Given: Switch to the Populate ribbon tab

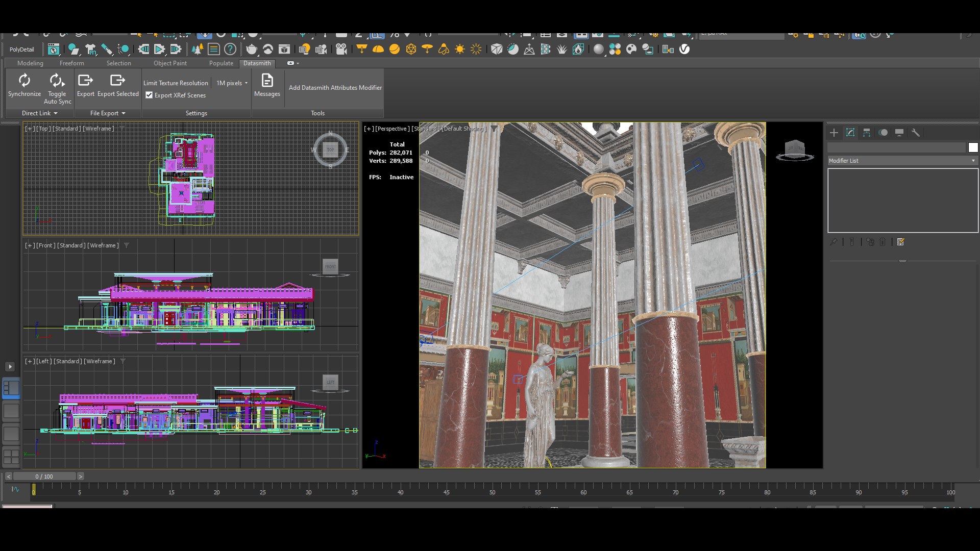Looking at the screenshot, I should click(x=221, y=63).
